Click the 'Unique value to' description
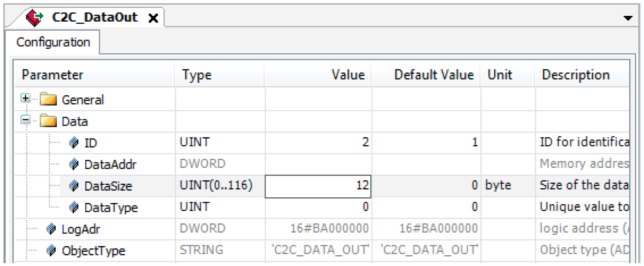Viewport: 644px width, 266px height. [584, 207]
